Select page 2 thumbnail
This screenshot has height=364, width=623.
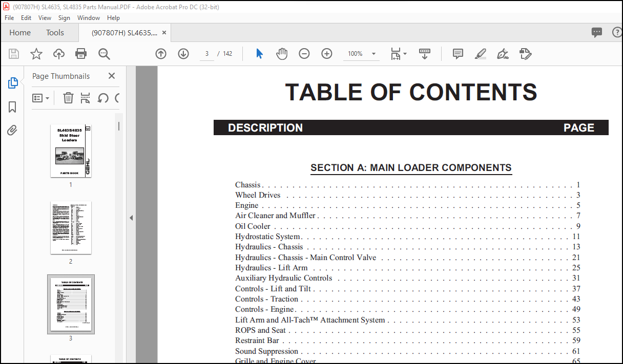71,228
